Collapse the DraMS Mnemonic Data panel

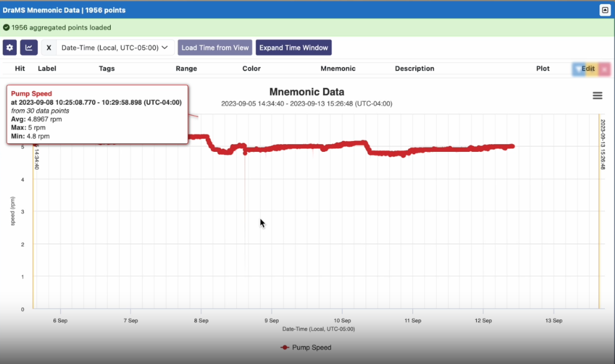tap(604, 10)
